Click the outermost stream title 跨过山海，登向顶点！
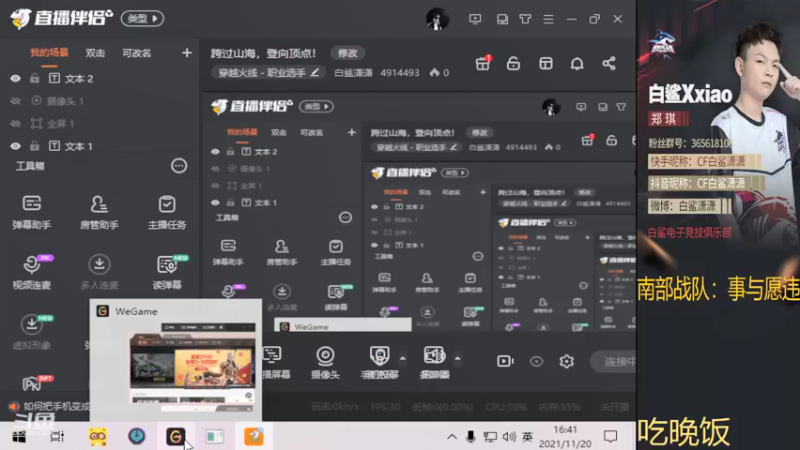The image size is (800, 450). coord(263,53)
